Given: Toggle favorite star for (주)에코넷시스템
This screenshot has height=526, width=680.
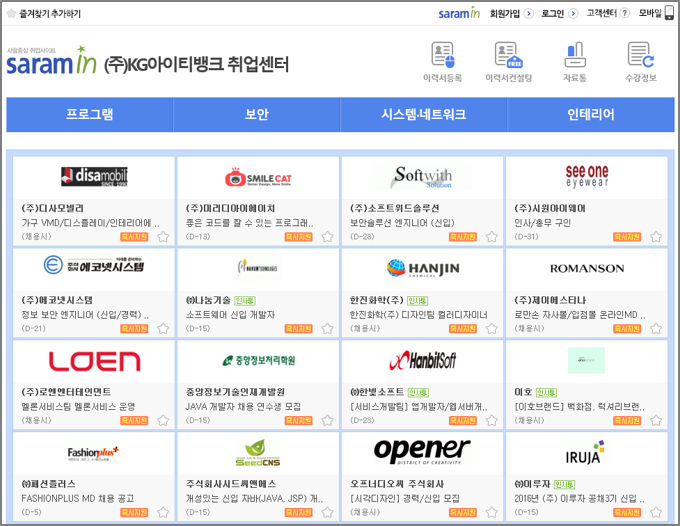Looking at the screenshot, I should click(163, 329).
